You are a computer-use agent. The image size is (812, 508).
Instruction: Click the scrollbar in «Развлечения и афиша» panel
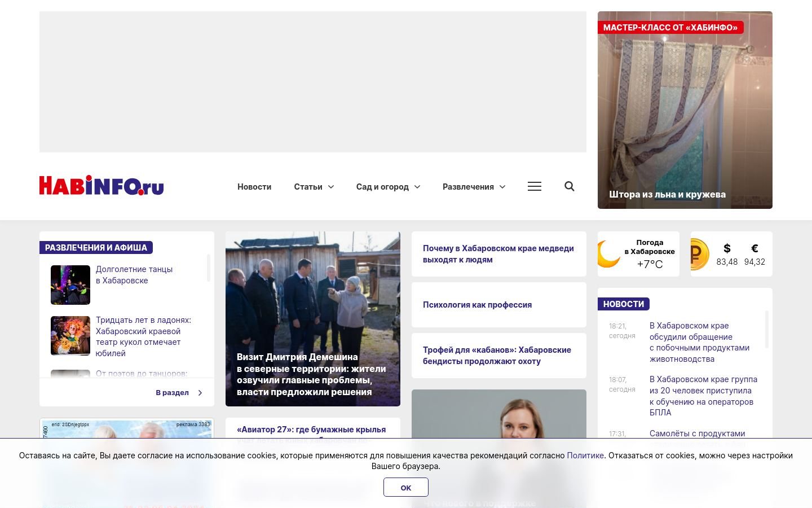click(x=209, y=268)
